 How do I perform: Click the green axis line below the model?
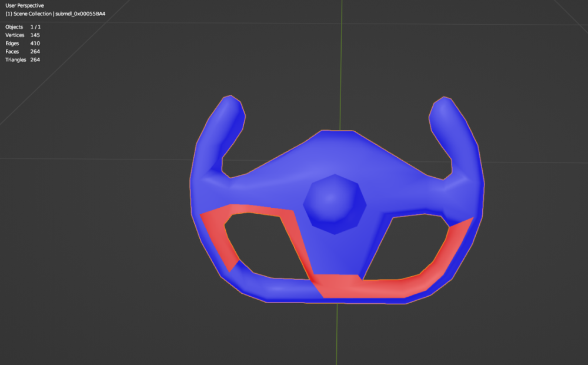337,336
